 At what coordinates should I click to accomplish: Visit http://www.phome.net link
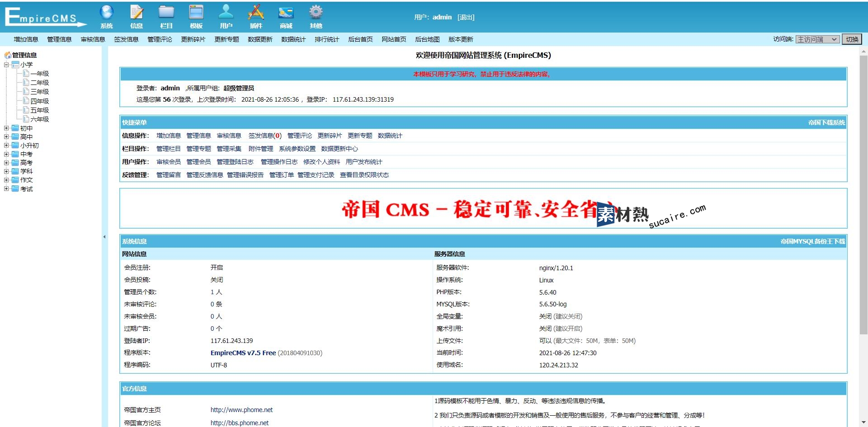(x=241, y=410)
